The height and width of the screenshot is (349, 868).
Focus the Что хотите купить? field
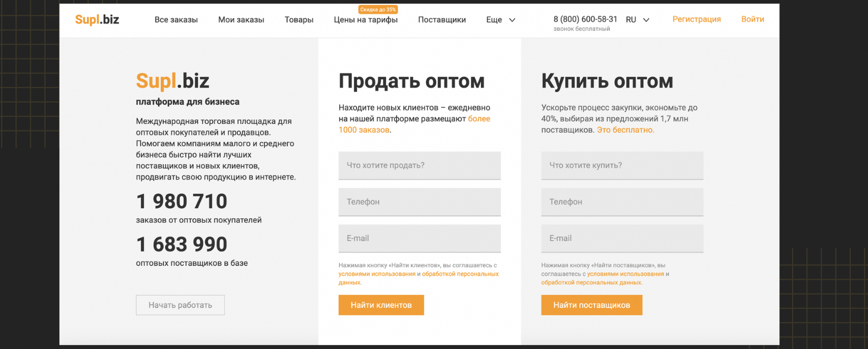coord(622,166)
